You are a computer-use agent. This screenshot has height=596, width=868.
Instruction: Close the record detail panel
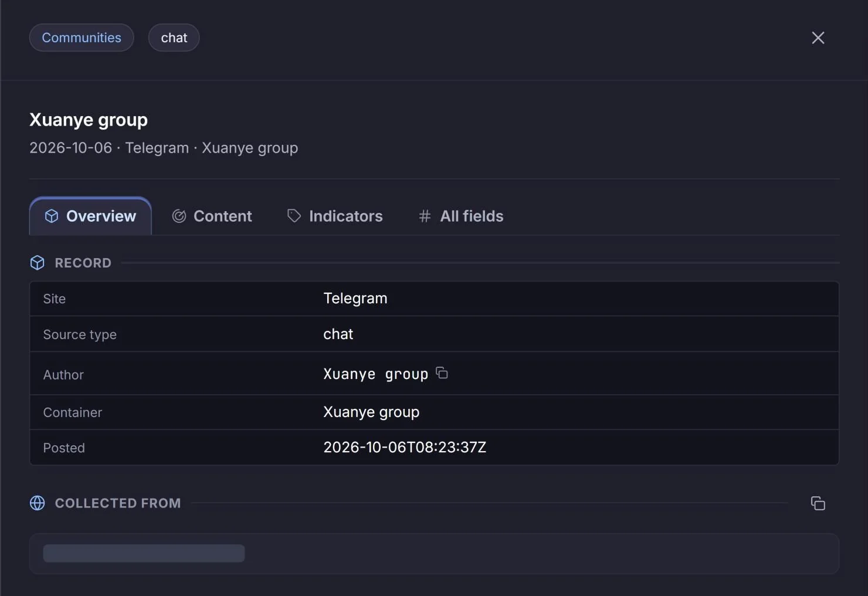pos(818,38)
